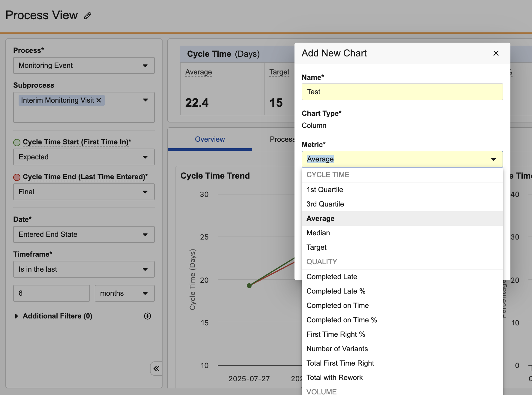The height and width of the screenshot is (395, 532).
Task: Click the first data point on Cycle Time Trend
Action: tap(249, 285)
